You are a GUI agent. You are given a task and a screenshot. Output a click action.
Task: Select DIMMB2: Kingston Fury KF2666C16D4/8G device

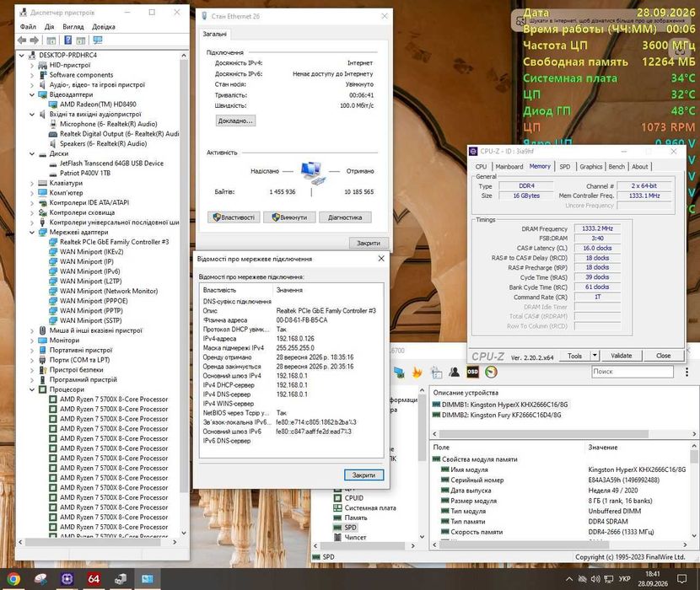pos(501,415)
